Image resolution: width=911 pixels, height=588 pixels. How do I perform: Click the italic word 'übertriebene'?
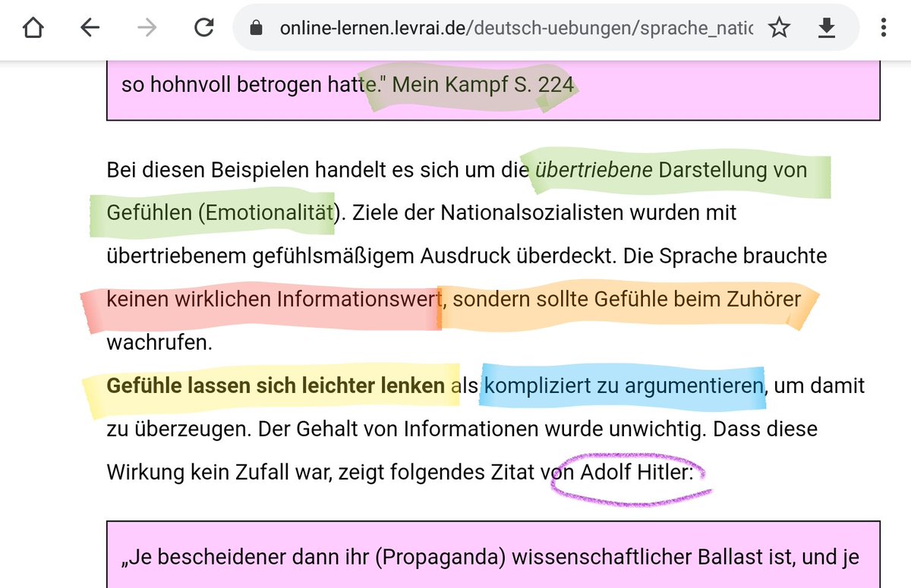[594, 169]
